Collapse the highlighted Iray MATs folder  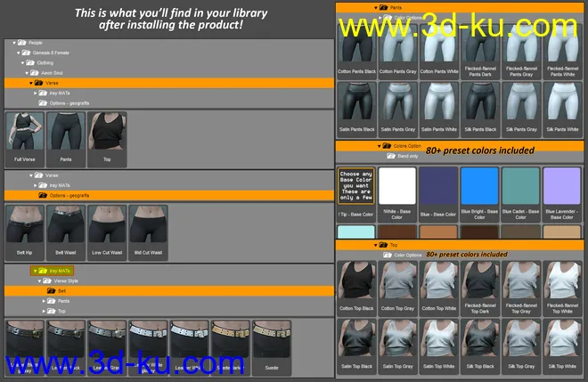point(35,270)
